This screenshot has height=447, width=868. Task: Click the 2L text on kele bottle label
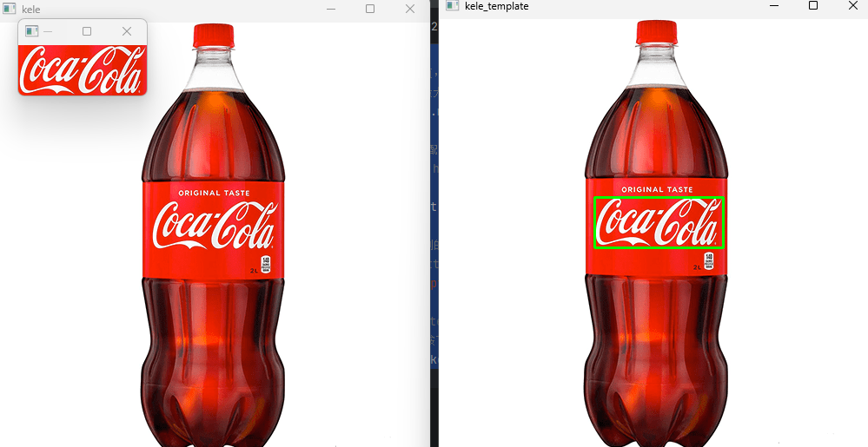coord(254,271)
